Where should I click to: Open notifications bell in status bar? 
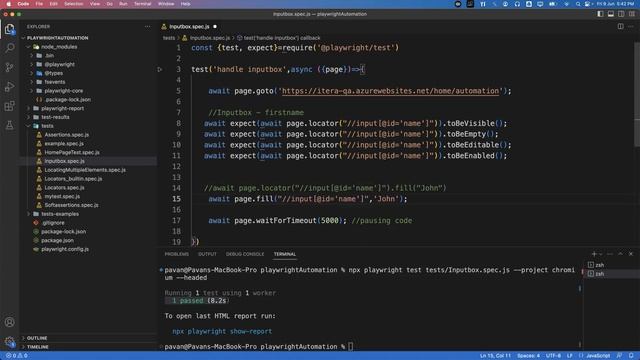tap(631, 356)
